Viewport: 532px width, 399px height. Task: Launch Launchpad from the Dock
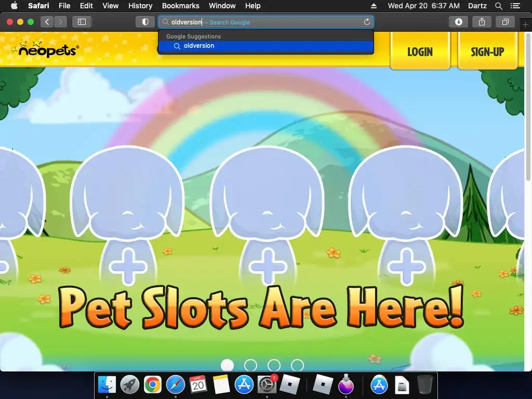click(x=129, y=384)
